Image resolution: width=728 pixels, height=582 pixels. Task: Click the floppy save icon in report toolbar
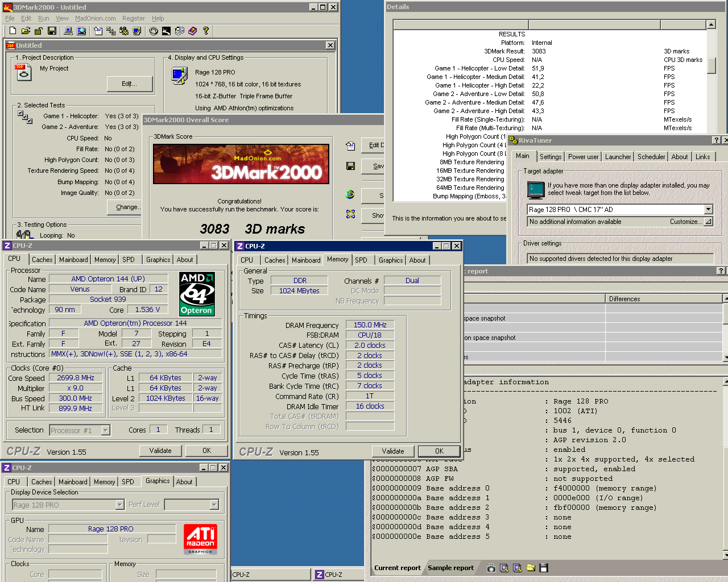pos(544,568)
